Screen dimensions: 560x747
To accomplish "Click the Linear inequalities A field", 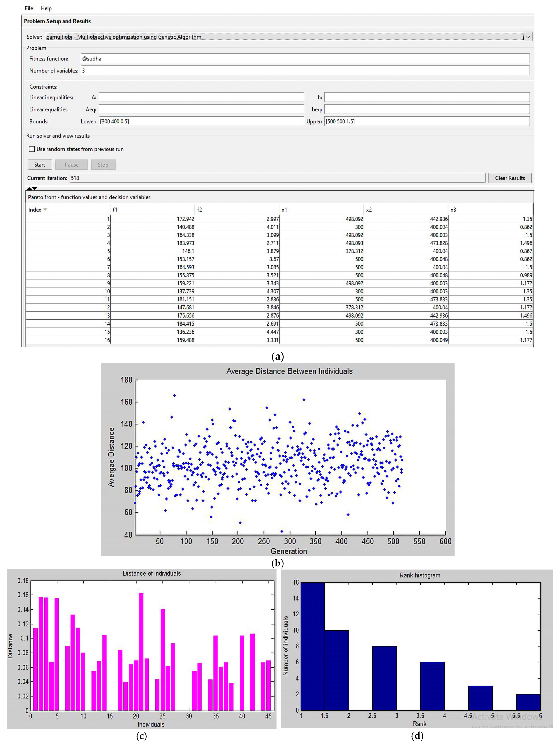I will click(201, 97).
